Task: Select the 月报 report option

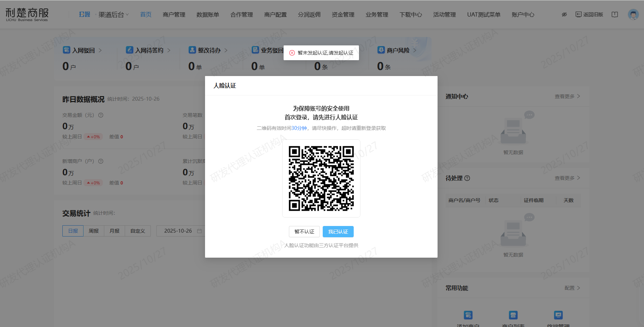Action: tap(114, 231)
